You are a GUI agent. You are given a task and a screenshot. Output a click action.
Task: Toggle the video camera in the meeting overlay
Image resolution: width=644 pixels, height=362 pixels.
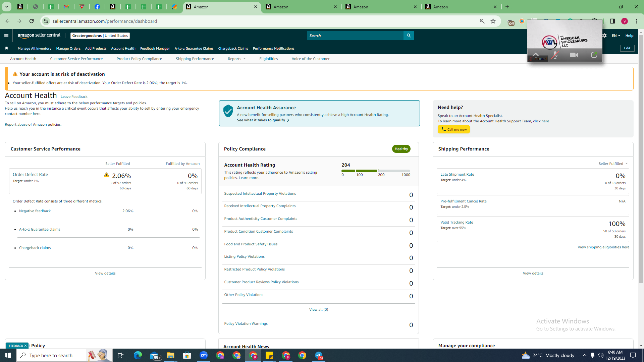point(574,55)
